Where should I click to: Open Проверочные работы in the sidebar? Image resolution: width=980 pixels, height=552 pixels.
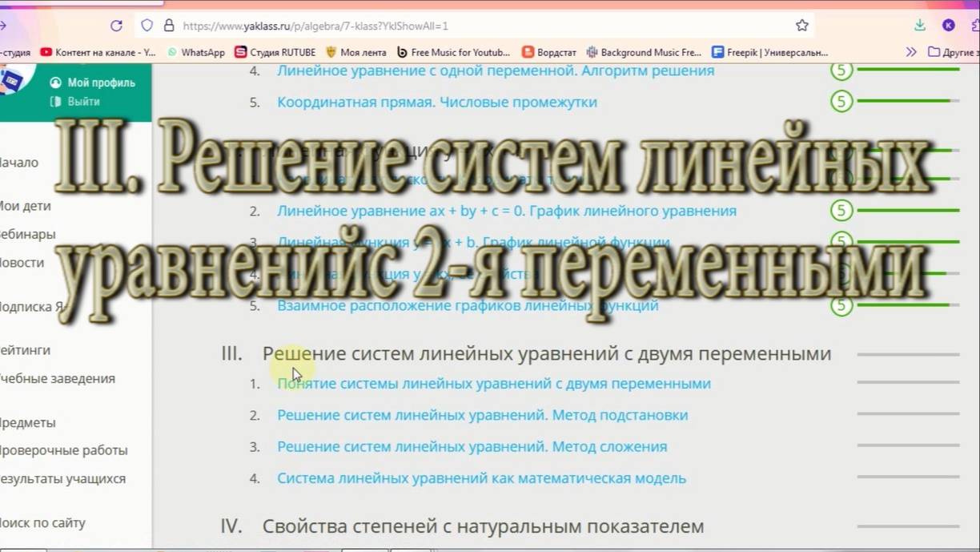click(x=62, y=450)
